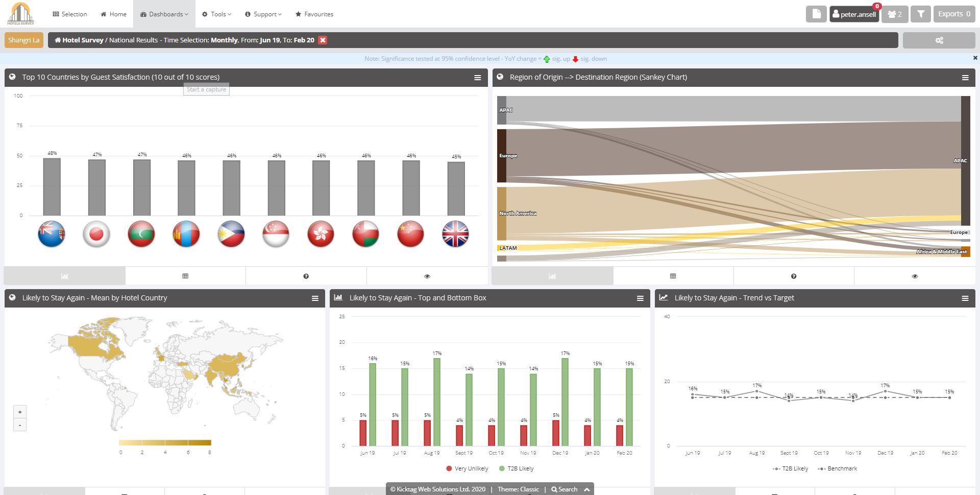
Task: Show table view for Top 10 Countries
Action: coord(185,276)
